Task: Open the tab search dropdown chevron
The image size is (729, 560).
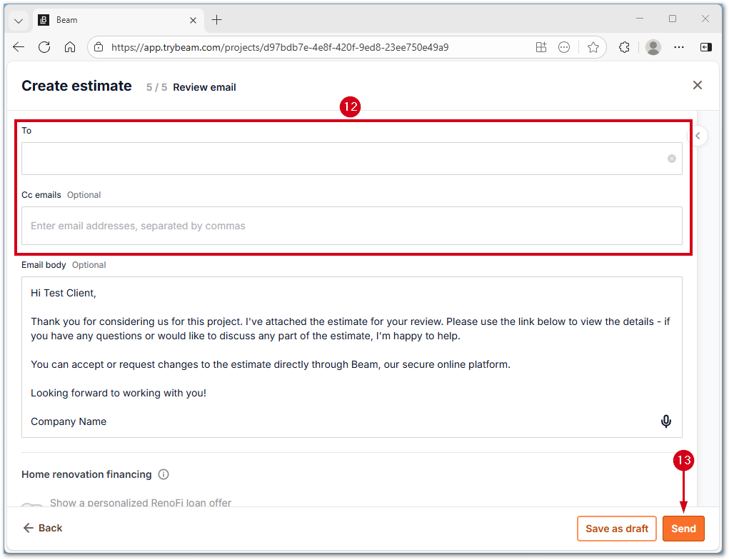Action: (x=17, y=19)
